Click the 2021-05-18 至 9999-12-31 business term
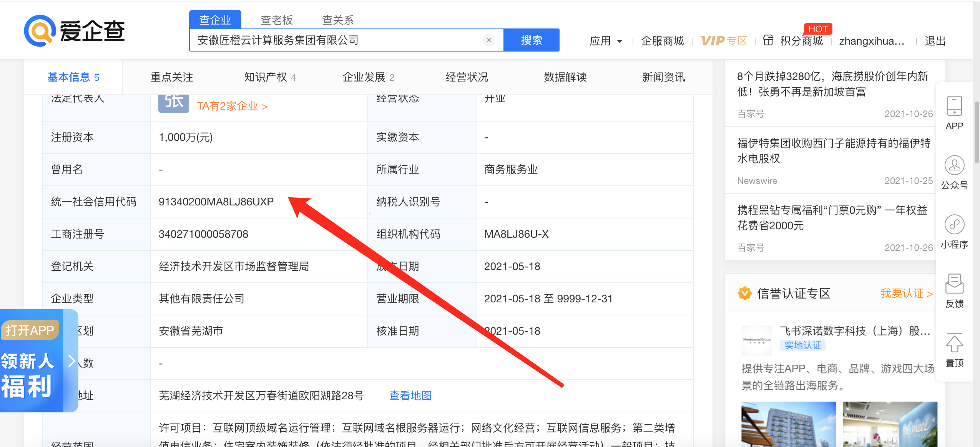This screenshot has width=980, height=447. click(548, 299)
